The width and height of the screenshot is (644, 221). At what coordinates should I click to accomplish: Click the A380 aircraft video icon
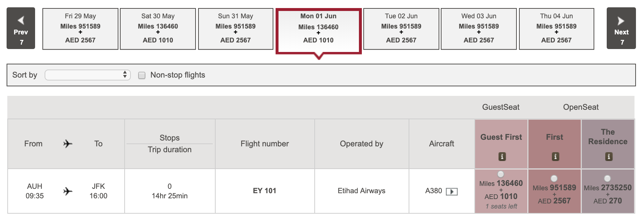452,191
